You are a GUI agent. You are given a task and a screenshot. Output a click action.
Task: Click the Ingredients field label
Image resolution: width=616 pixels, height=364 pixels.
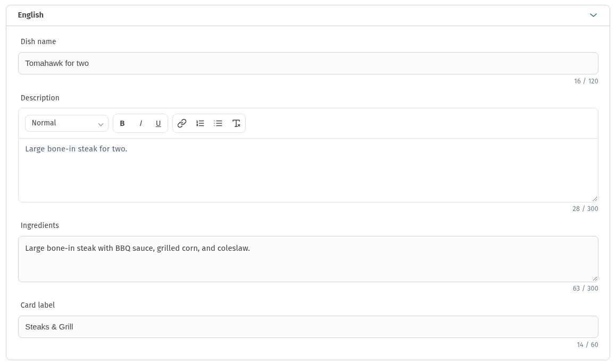[x=40, y=225]
